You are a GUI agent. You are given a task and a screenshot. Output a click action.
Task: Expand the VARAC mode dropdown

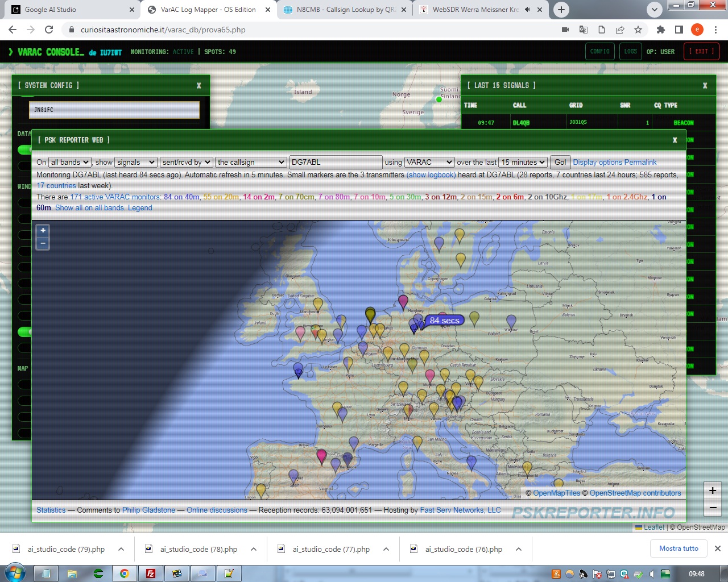pyautogui.click(x=429, y=163)
